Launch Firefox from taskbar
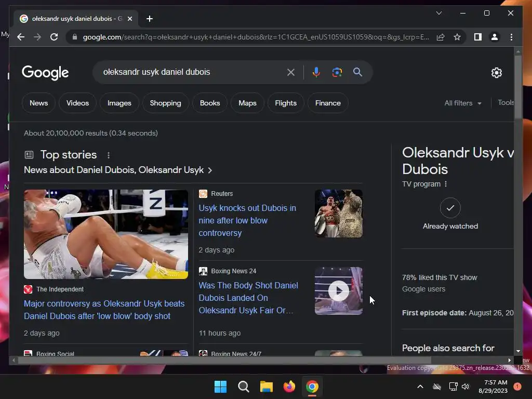532x399 pixels. coord(289,387)
